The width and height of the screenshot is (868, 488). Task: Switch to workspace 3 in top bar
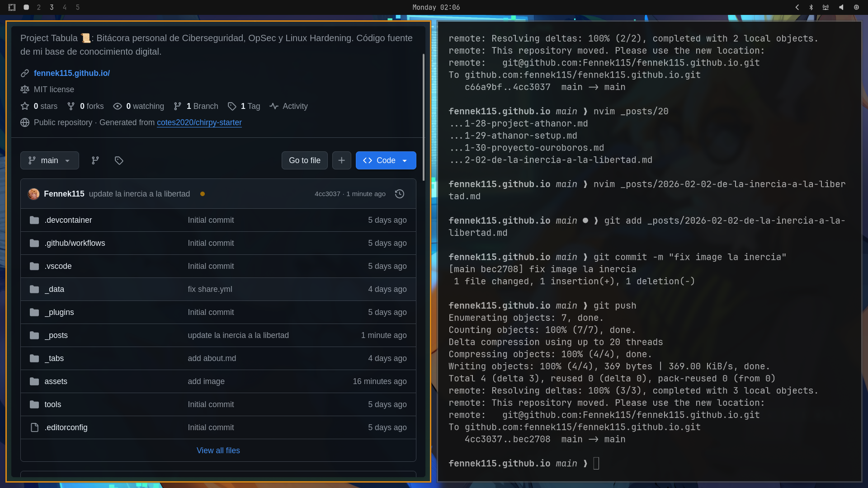click(x=52, y=7)
